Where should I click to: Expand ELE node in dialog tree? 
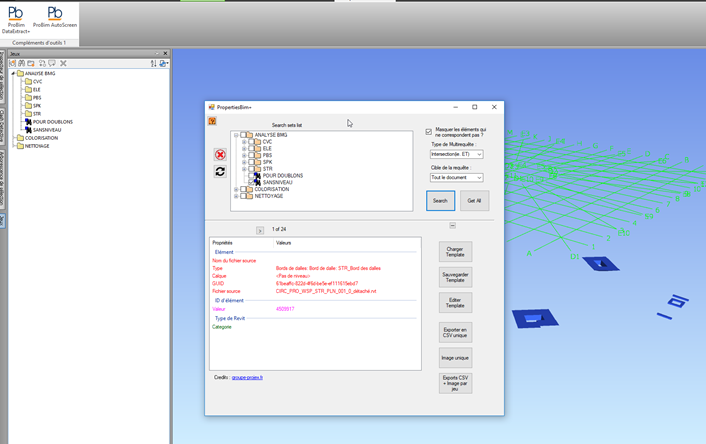click(x=244, y=149)
